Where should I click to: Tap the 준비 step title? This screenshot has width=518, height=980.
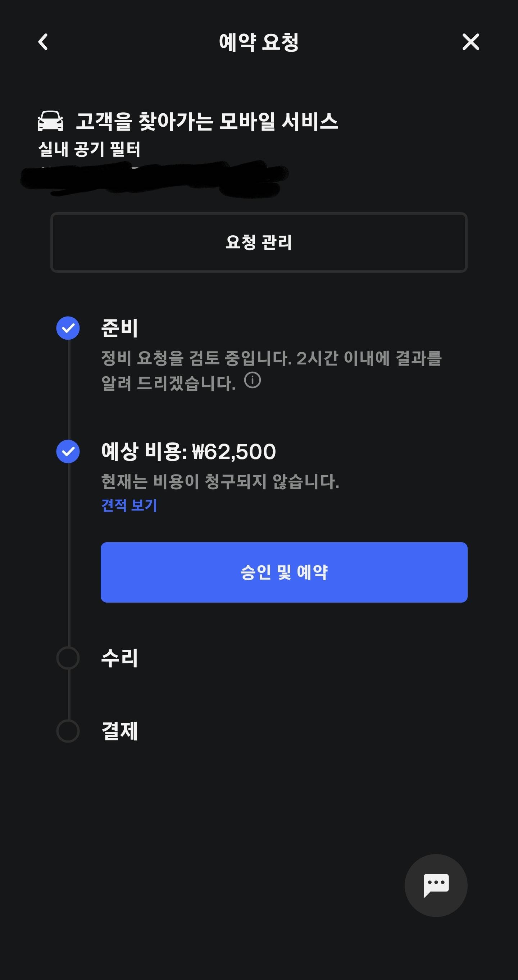pos(119,328)
